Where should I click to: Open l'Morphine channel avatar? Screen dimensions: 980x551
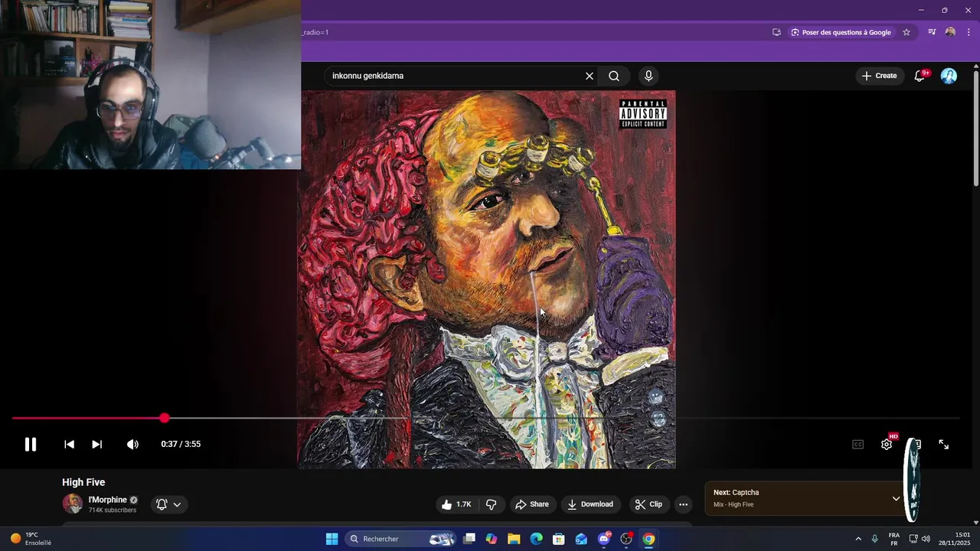click(73, 504)
